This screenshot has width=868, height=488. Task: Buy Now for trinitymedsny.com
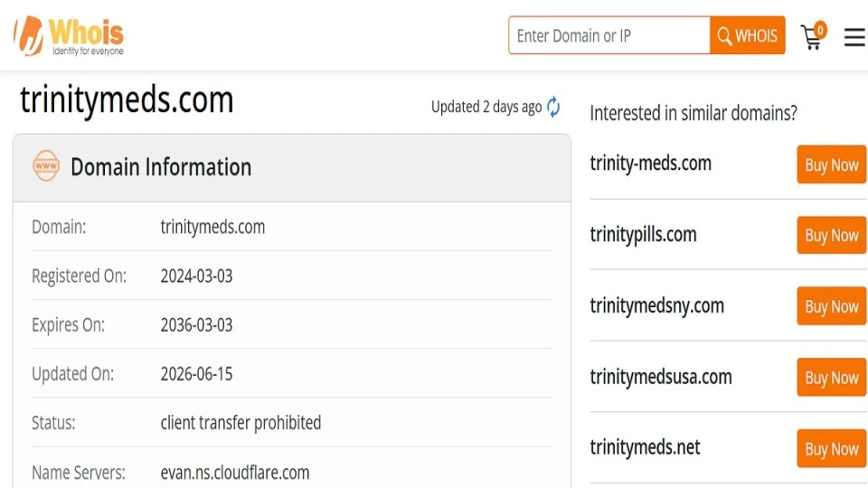point(832,306)
